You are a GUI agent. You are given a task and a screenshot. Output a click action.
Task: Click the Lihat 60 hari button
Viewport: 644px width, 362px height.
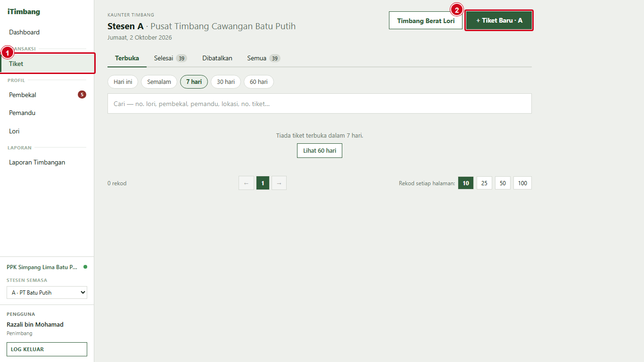click(320, 151)
